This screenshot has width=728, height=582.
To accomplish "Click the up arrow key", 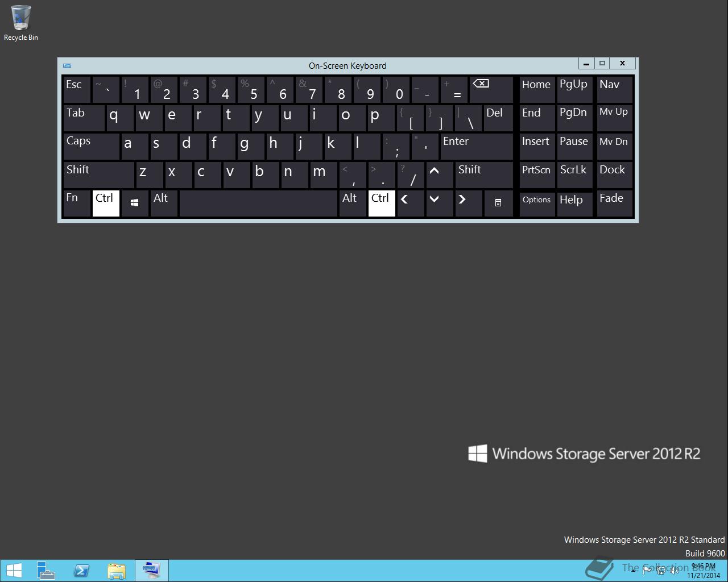I will pyautogui.click(x=440, y=175).
